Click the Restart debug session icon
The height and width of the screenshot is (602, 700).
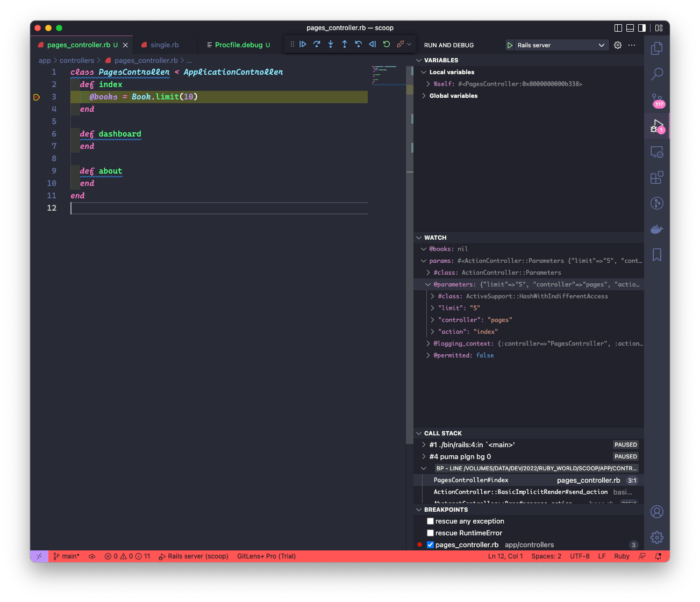pos(387,44)
